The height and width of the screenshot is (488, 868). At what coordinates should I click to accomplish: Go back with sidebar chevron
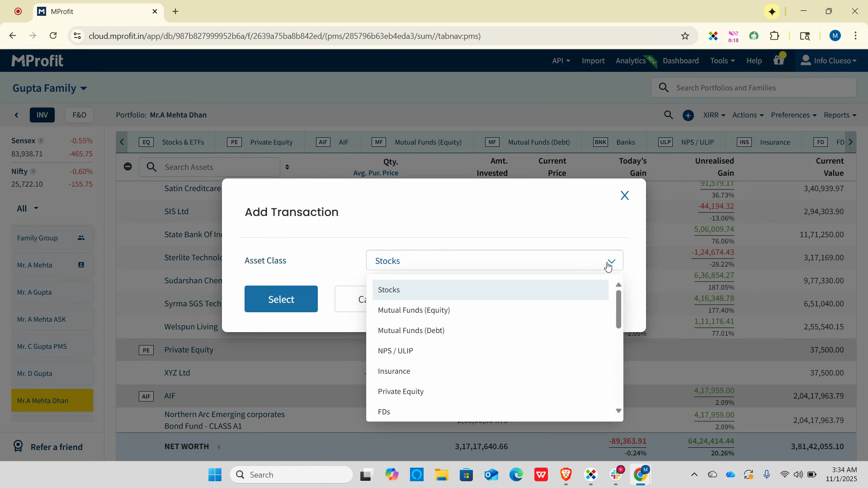[17, 115]
